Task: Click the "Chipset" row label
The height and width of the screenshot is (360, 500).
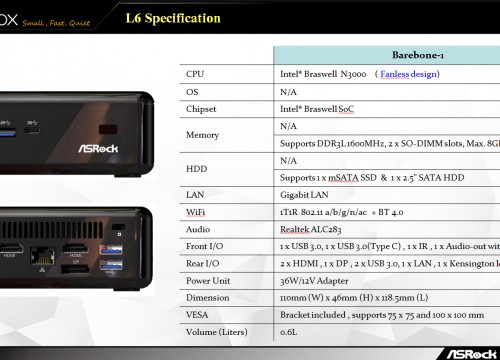Action: point(201,109)
